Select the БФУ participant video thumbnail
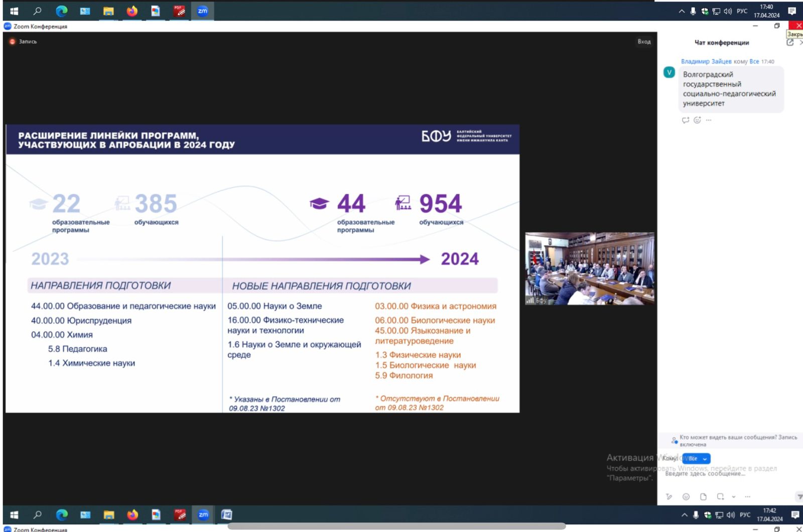The image size is (803, 532). [x=590, y=269]
